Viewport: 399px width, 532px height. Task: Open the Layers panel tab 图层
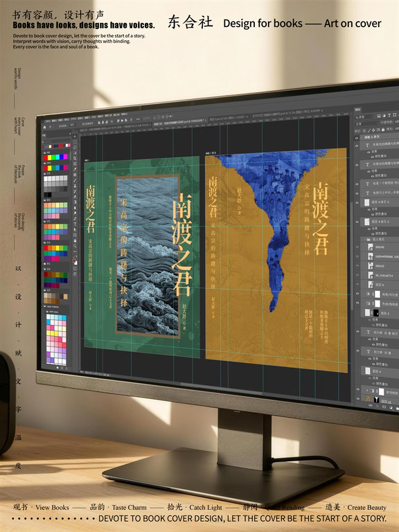tap(357, 109)
